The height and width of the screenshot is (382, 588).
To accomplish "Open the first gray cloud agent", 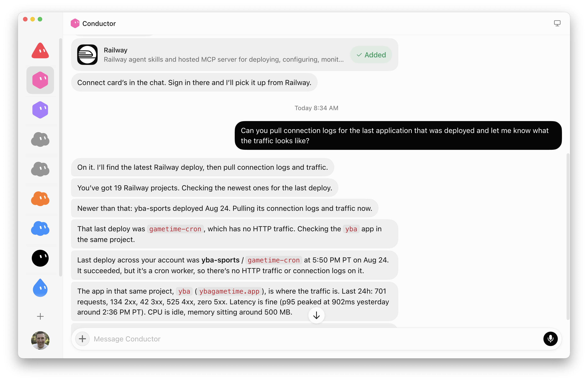I will click(40, 139).
